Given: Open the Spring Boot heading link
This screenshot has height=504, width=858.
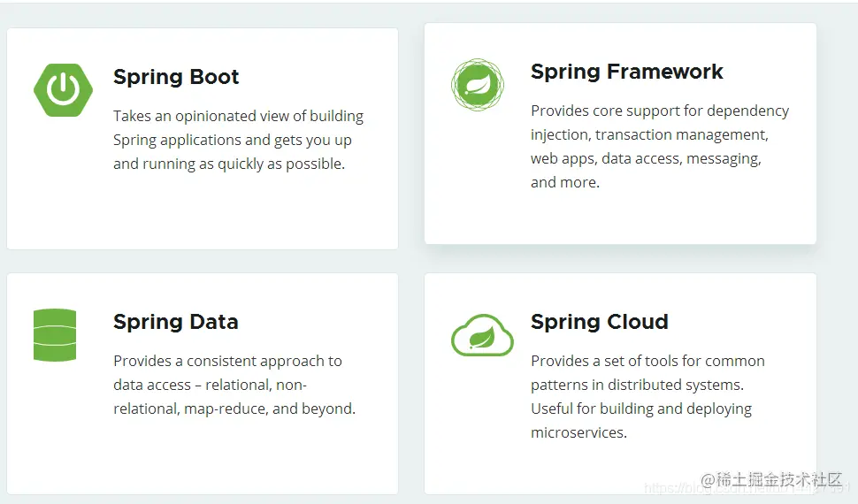Looking at the screenshot, I should pos(176,77).
